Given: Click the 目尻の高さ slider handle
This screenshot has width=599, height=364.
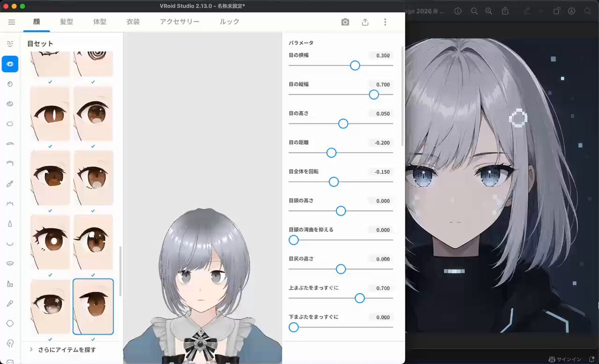Looking at the screenshot, I should (341, 269).
